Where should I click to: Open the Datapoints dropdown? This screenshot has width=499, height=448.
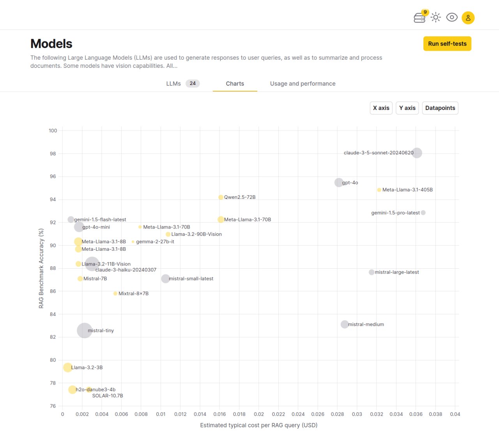tap(440, 108)
